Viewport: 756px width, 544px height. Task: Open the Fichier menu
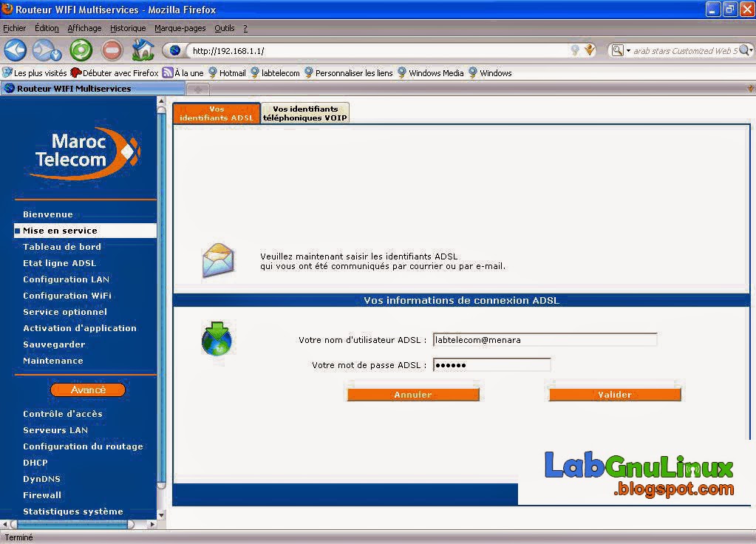click(15, 28)
